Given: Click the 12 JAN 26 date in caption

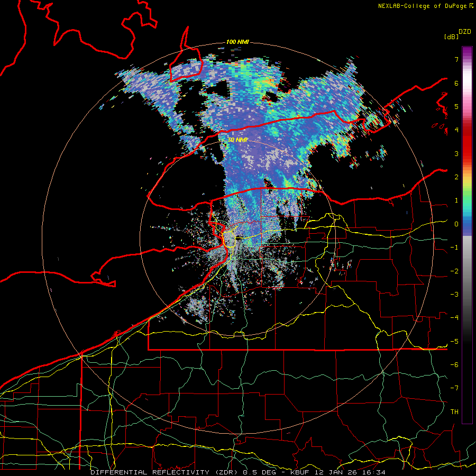Looking at the screenshot, I should click(x=335, y=472).
